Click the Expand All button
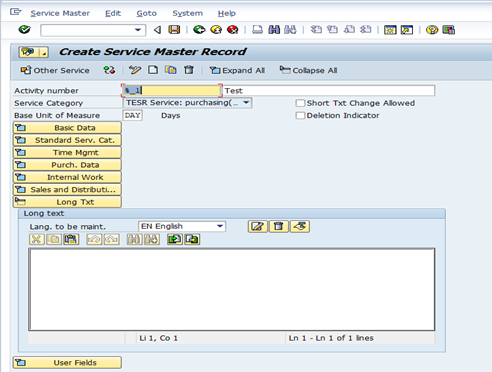 pos(237,70)
